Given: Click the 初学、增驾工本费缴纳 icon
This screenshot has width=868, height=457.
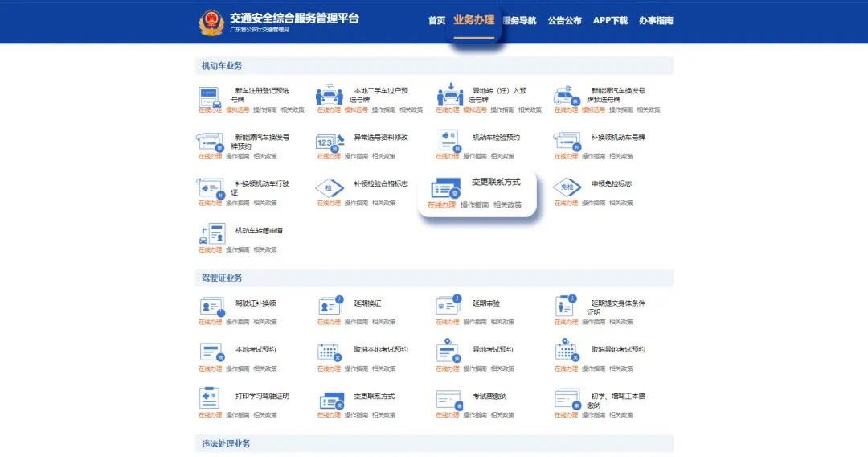Looking at the screenshot, I should (567, 399).
